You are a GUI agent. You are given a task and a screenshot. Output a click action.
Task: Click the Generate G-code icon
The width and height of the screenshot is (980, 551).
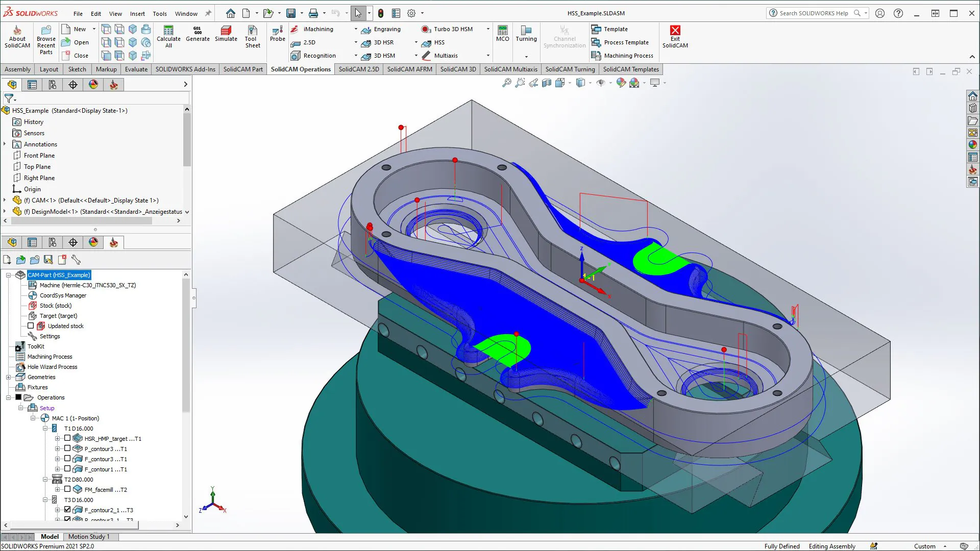tap(198, 31)
